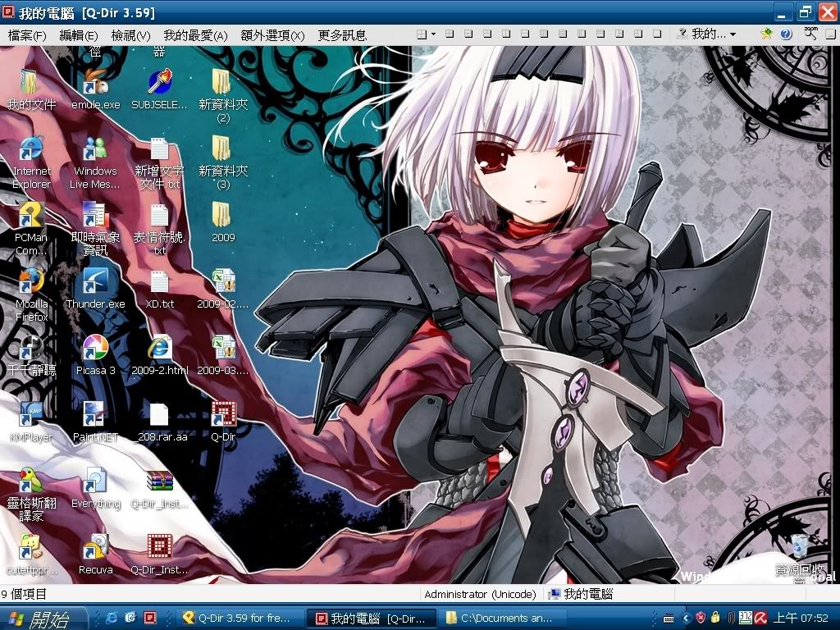Select the Everything search shortcut
The width and height of the screenshot is (840, 630).
[x=95, y=482]
